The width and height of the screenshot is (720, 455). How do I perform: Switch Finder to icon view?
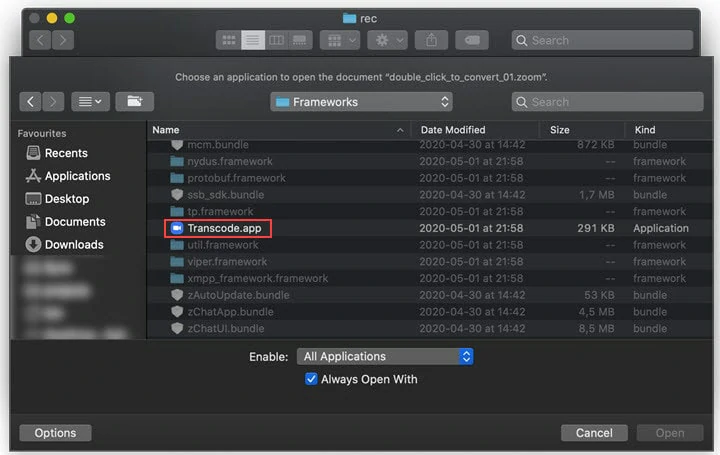[x=228, y=40]
